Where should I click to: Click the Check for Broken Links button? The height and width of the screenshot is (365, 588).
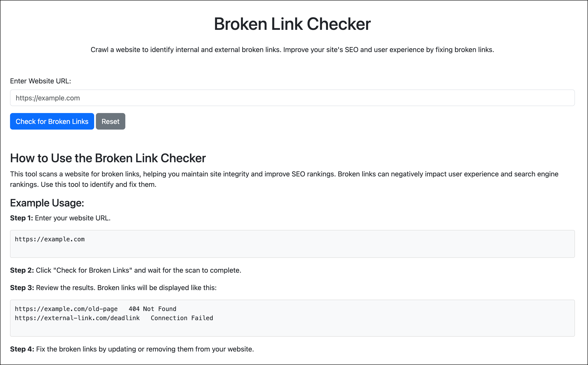pyautogui.click(x=52, y=122)
